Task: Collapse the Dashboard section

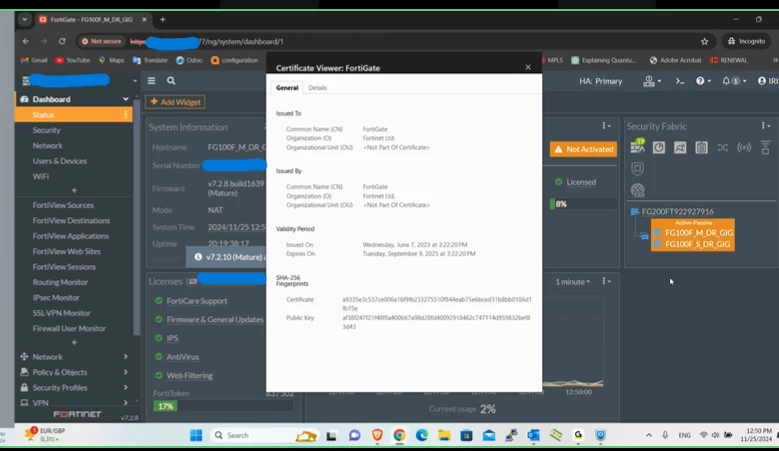Action: coord(125,99)
